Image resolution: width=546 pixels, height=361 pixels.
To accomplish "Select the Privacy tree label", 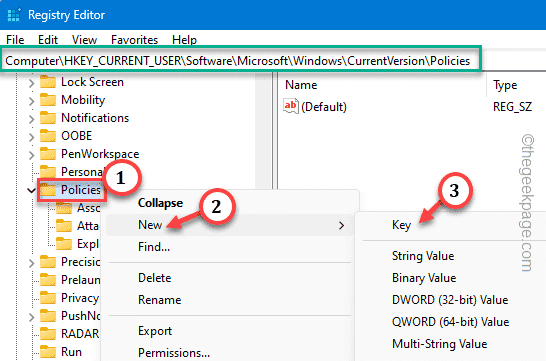I will click(80, 298).
